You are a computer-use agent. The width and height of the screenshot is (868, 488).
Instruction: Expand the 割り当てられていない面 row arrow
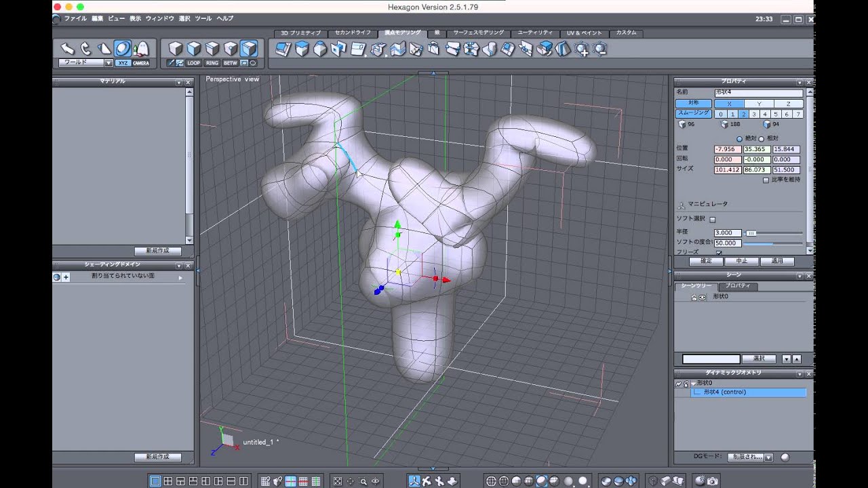180,277
